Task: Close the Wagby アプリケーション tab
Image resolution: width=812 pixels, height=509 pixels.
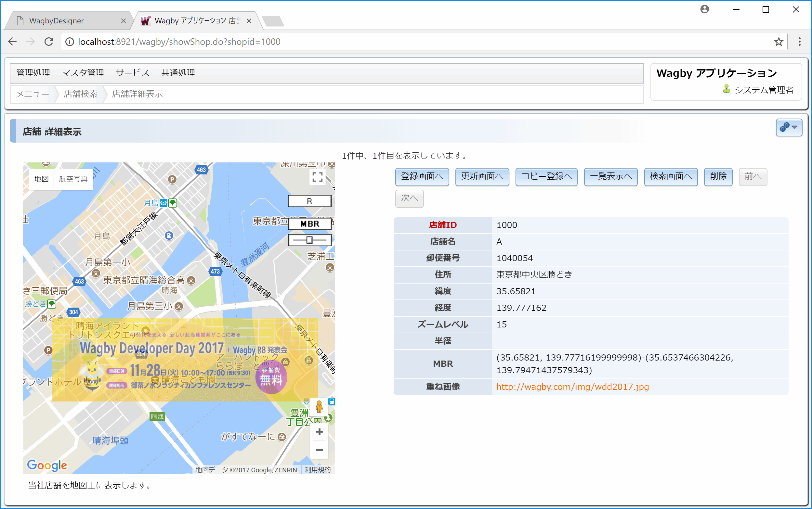Action: point(249,21)
